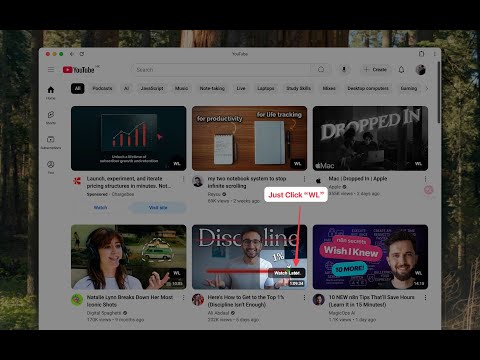Click the Watch button on ad
This screenshot has height=360, width=480.
pos(100,207)
